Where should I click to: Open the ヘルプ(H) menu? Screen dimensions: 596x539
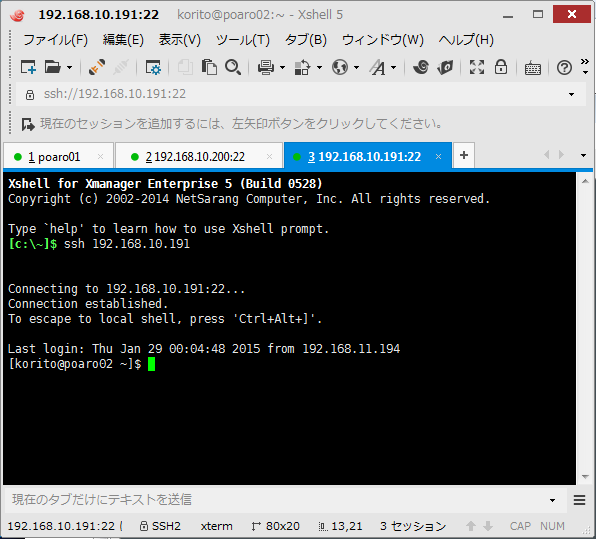click(466, 40)
